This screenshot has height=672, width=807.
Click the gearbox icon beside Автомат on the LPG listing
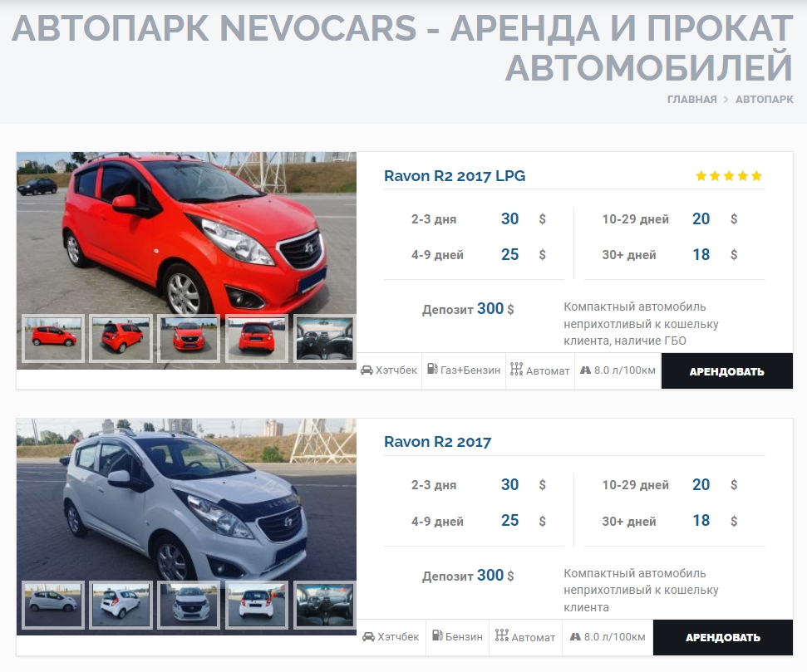pos(516,370)
